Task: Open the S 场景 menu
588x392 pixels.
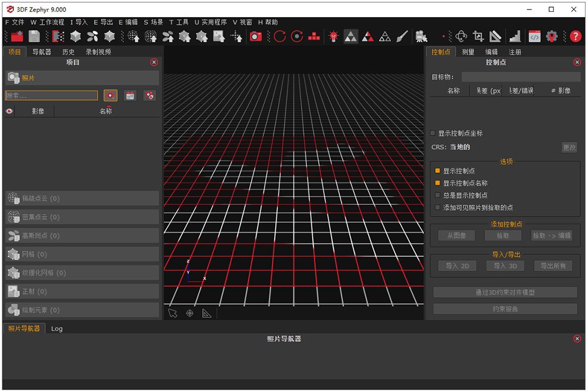Action: click(153, 22)
